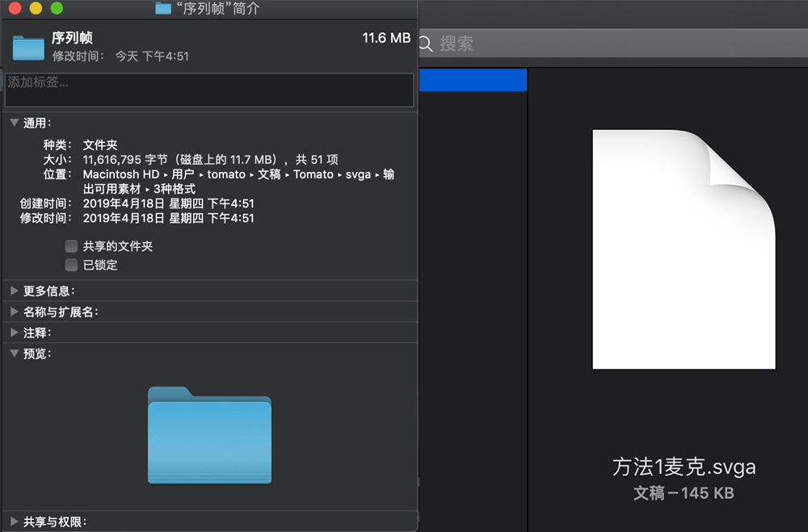Click the 文件夹 kind value
Screen dimensions: 808x532
pyautogui.click(x=100, y=145)
